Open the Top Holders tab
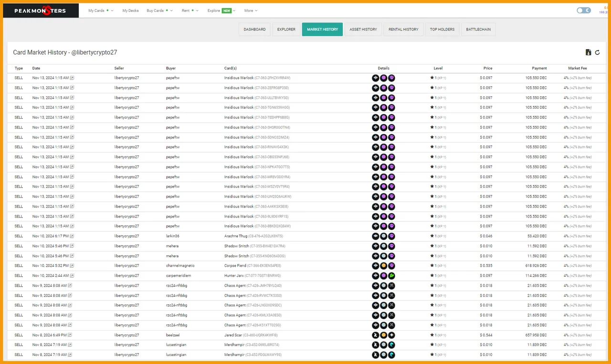Viewport: 611px width, 364px height. click(x=442, y=29)
